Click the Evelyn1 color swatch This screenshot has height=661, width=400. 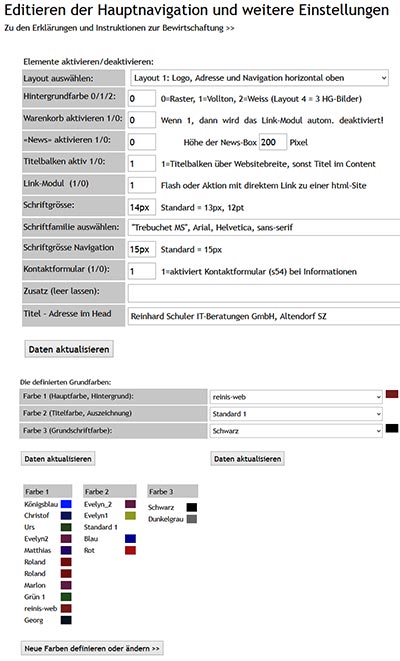131,516
